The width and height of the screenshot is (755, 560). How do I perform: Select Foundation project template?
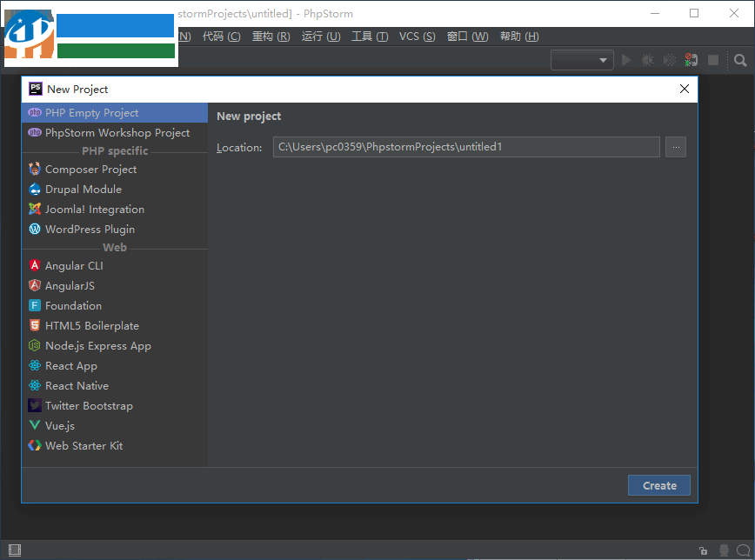pyautogui.click(x=115, y=306)
